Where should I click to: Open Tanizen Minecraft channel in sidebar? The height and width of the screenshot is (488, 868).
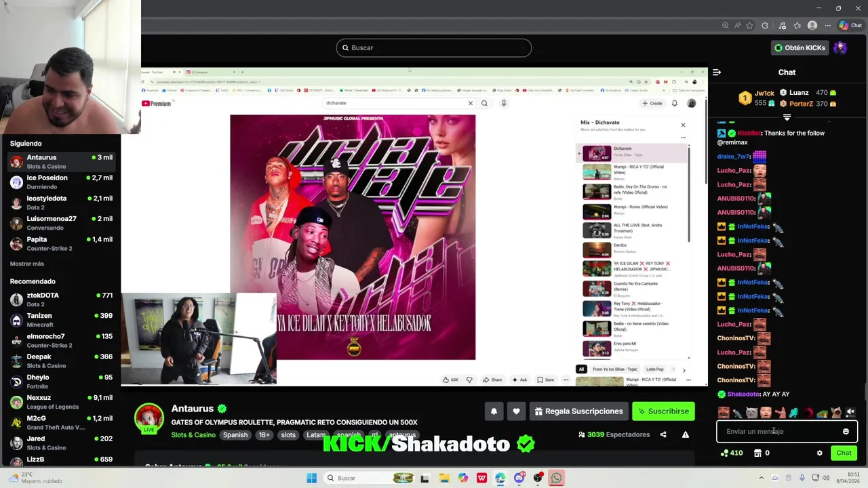coord(60,319)
